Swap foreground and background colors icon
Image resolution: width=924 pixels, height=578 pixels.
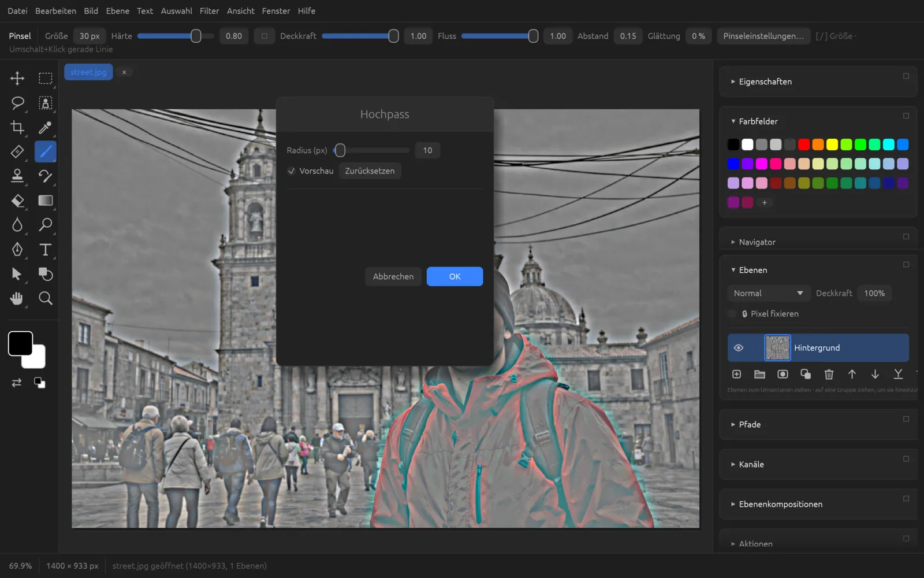[x=17, y=383]
